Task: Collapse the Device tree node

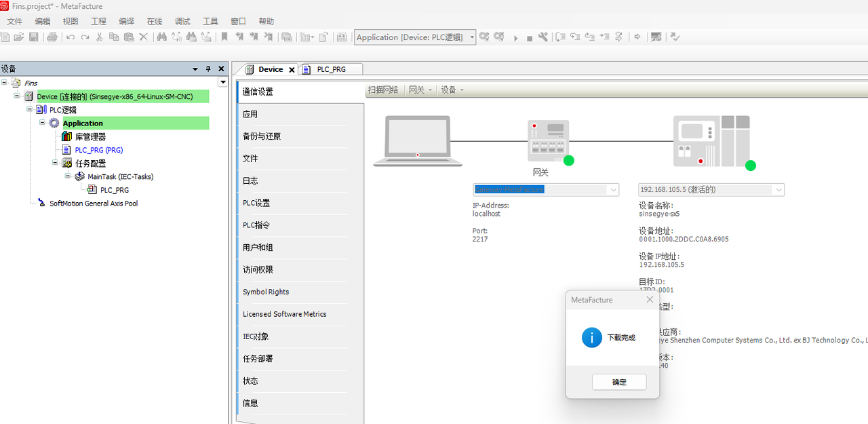Action: [x=17, y=96]
